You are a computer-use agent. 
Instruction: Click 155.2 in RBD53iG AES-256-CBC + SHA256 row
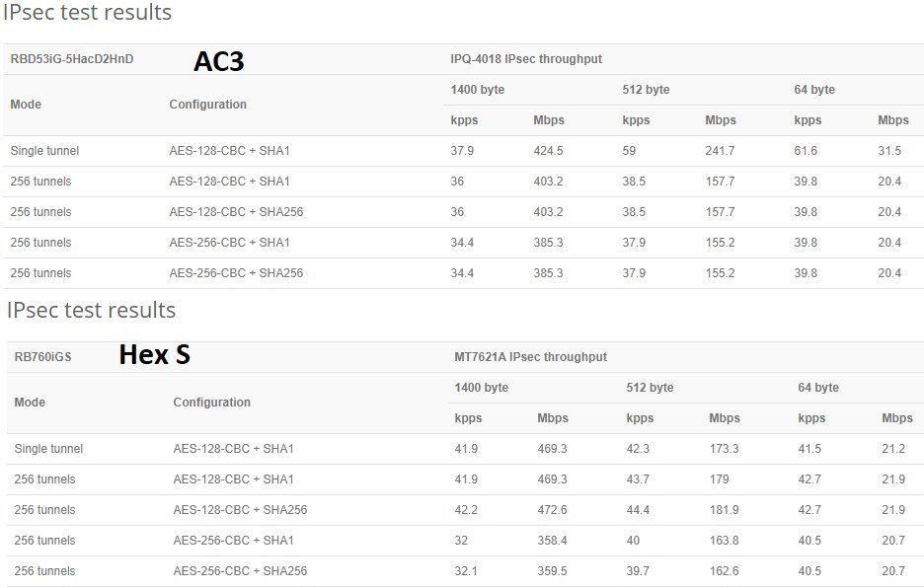720,273
